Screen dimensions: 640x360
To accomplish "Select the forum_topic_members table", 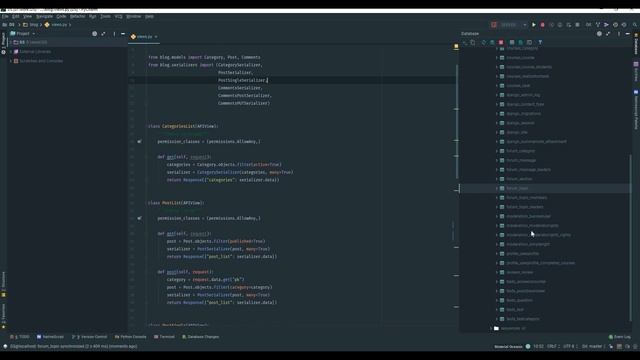I will coord(527,198).
